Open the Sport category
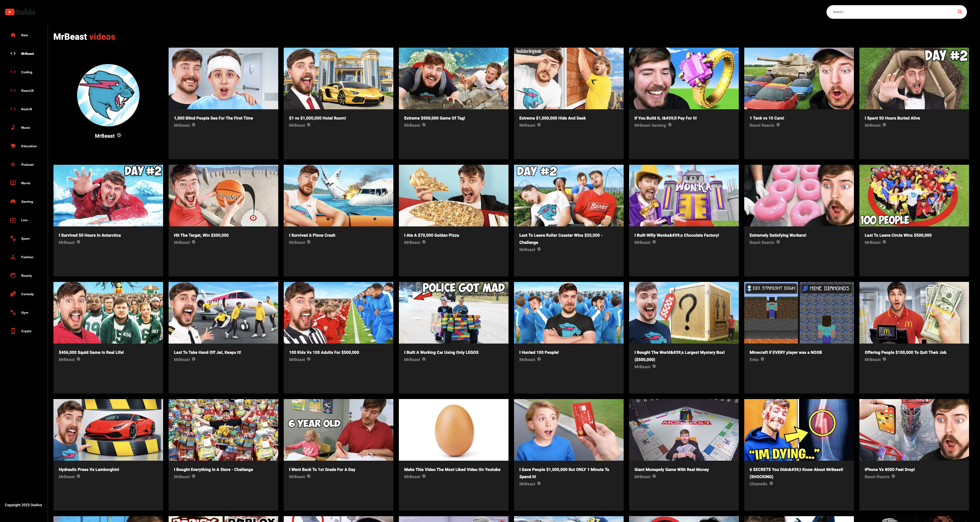The image size is (980, 522). [x=25, y=238]
